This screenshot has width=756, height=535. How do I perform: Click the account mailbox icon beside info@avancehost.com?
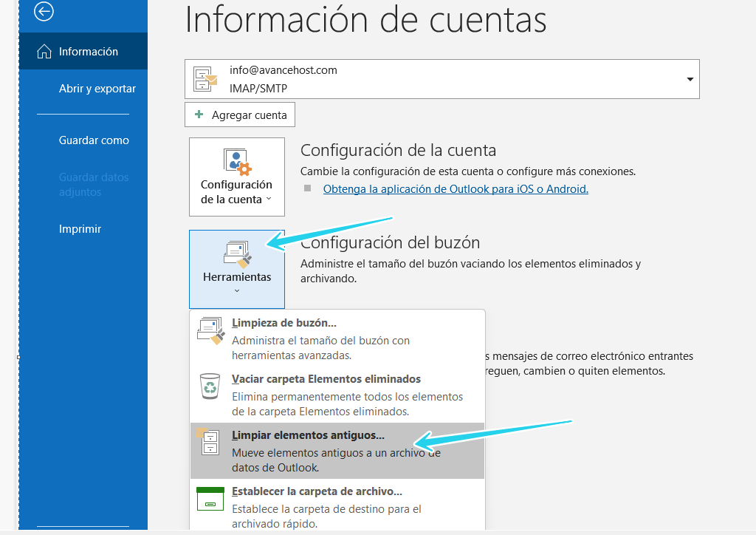tap(205, 79)
